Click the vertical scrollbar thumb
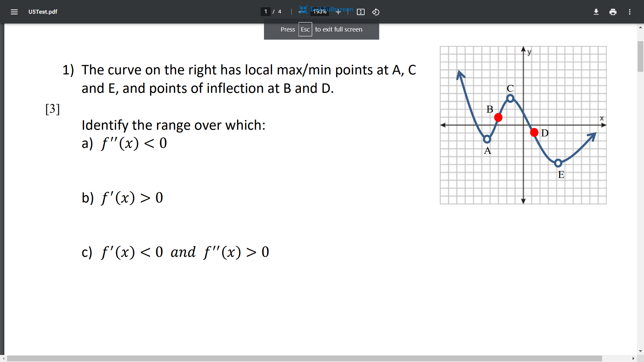 [x=640, y=56]
